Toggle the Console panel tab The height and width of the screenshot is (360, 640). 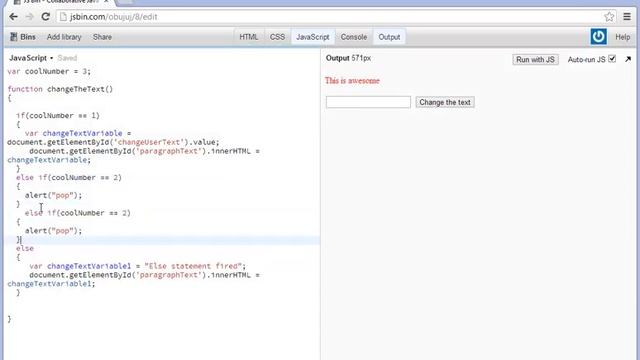pyautogui.click(x=353, y=37)
